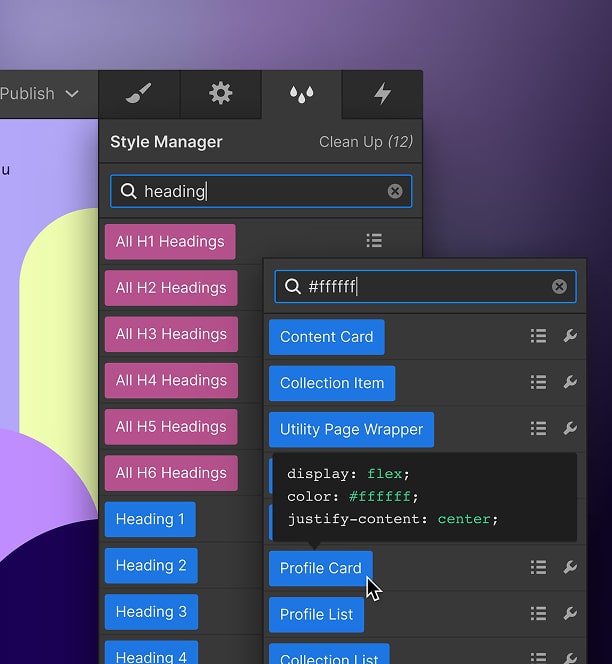Show the Utility Page Wrapper style list icon
612x664 pixels.
[x=538, y=429]
